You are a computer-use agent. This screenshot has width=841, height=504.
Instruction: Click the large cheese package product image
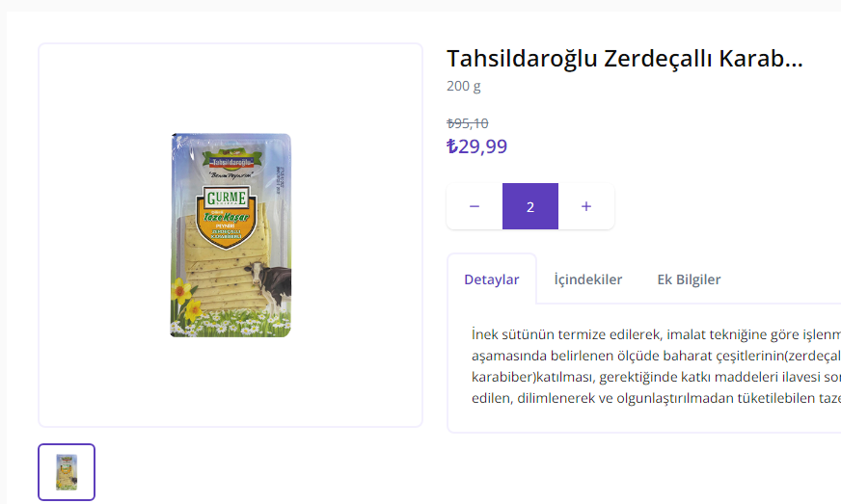point(231,235)
